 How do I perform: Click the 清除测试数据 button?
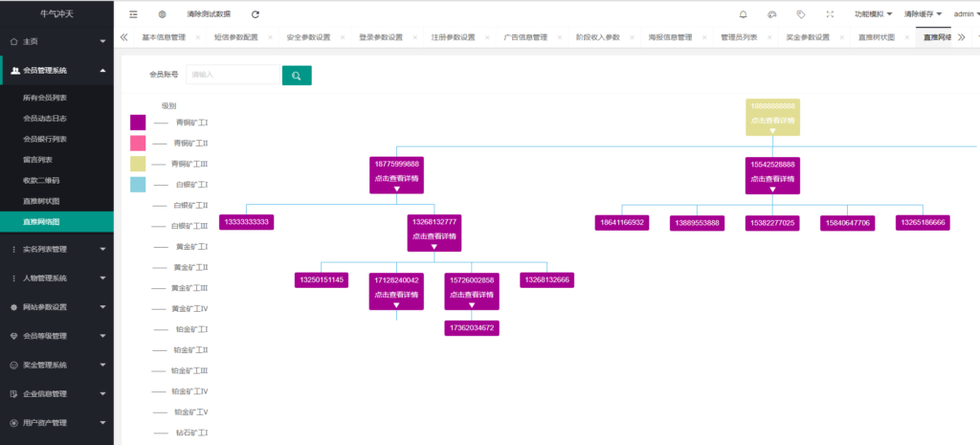pyautogui.click(x=209, y=14)
